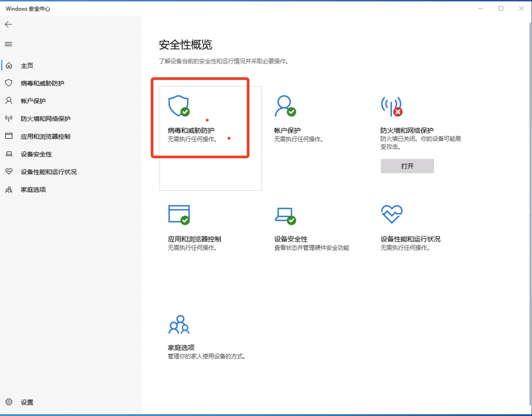Click text 管理你的家人使用设备的方式。
This screenshot has height=416, width=532.
click(x=207, y=357)
